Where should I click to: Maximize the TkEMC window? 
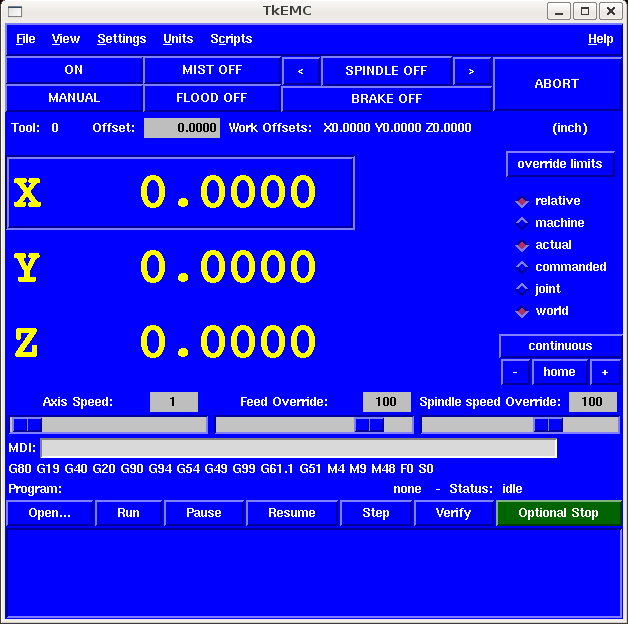[x=585, y=11]
